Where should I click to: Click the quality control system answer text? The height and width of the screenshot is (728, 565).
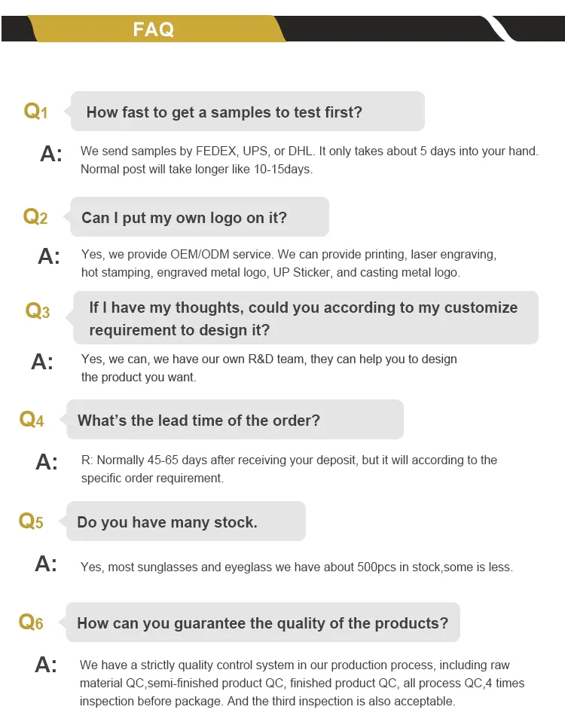click(301, 683)
